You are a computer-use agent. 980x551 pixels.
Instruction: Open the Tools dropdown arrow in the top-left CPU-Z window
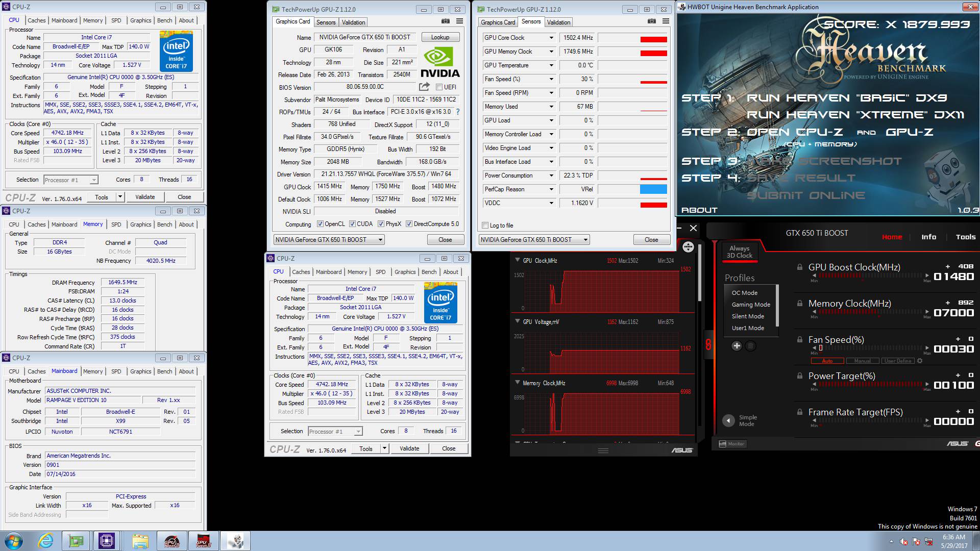pos(120,197)
